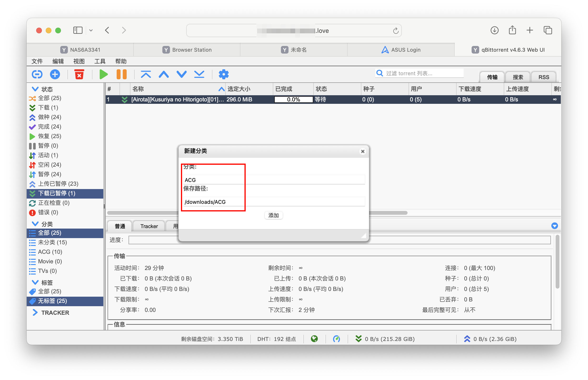Click Safari share icon
Viewport: 588px width, 380px height.
(x=512, y=30)
